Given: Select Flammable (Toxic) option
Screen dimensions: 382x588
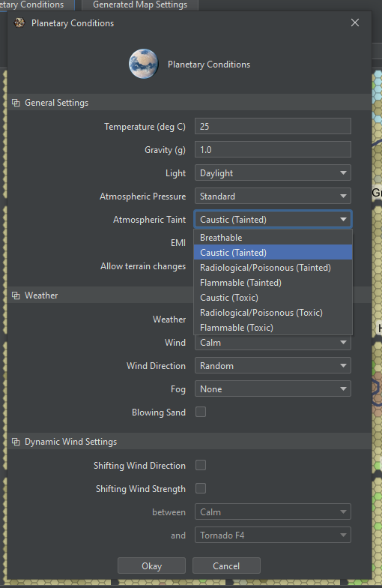Looking at the screenshot, I should pos(273,327).
